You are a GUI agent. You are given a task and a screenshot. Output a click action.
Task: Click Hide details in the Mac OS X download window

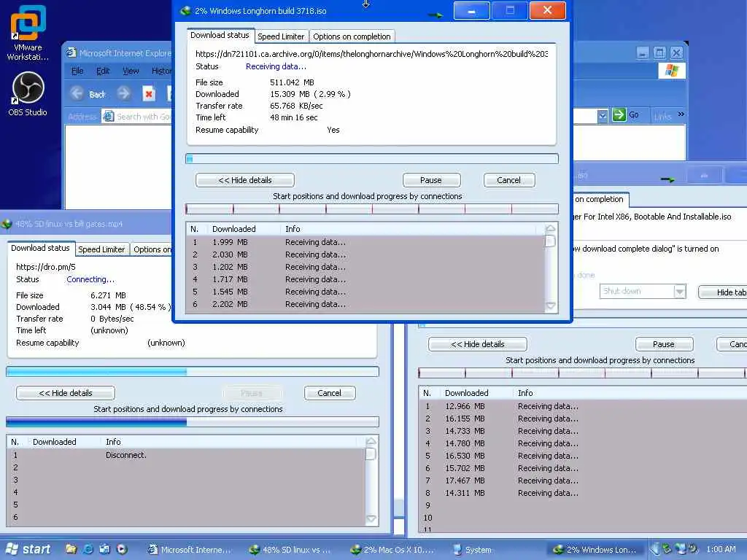477,344
